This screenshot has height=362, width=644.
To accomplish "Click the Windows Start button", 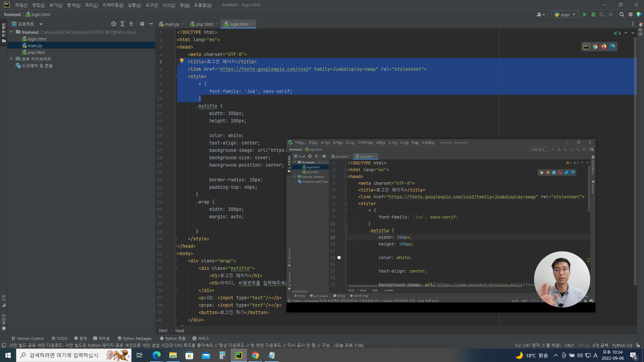I will point(8,355).
